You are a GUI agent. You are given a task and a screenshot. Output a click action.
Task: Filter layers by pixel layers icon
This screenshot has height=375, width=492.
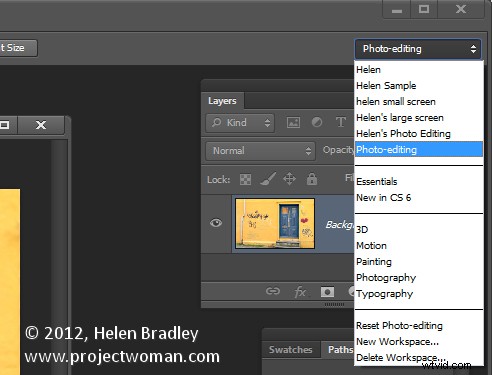[x=293, y=122]
